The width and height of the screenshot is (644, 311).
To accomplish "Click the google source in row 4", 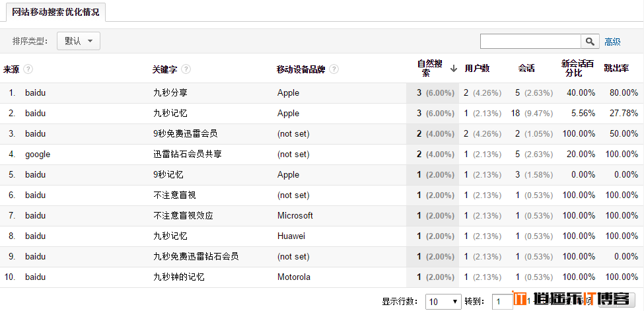I will pyautogui.click(x=38, y=155).
